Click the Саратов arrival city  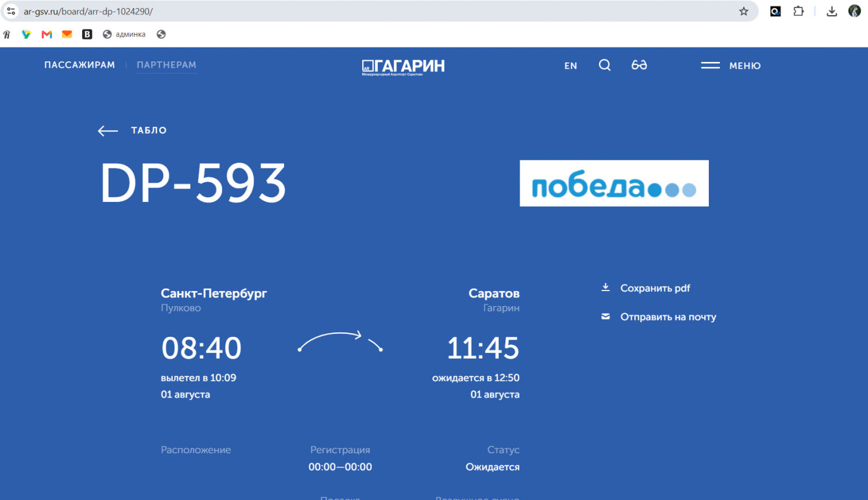[x=494, y=293]
